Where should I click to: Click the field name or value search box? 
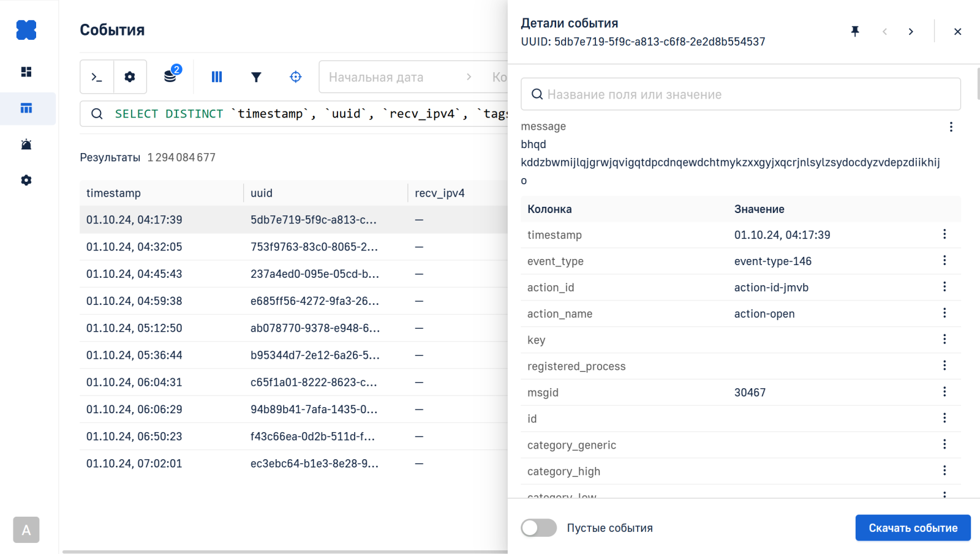[x=741, y=94]
